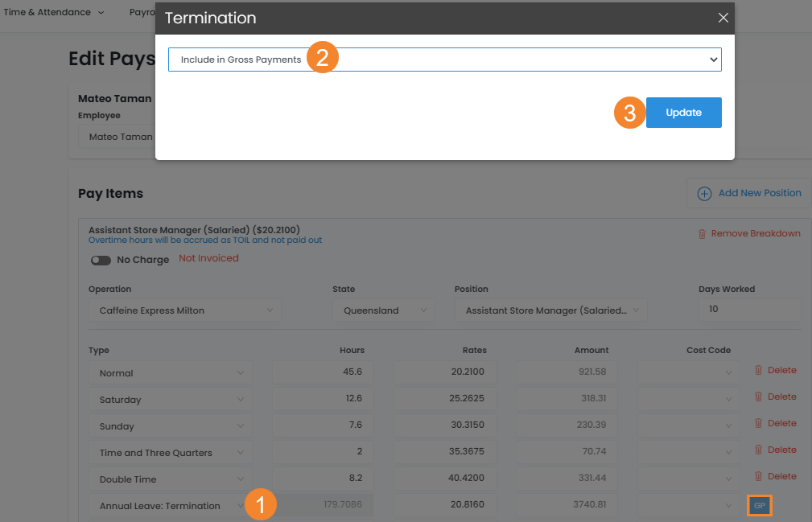Click the plus icon for Add New Position
812x522 pixels.
coord(704,193)
